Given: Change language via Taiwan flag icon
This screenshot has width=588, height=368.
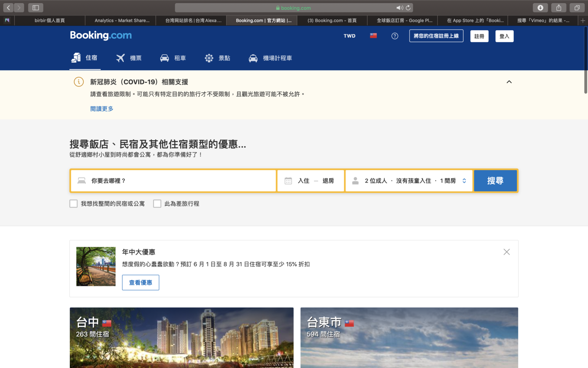Looking at the screenshot, I should (x=373, y=36).
